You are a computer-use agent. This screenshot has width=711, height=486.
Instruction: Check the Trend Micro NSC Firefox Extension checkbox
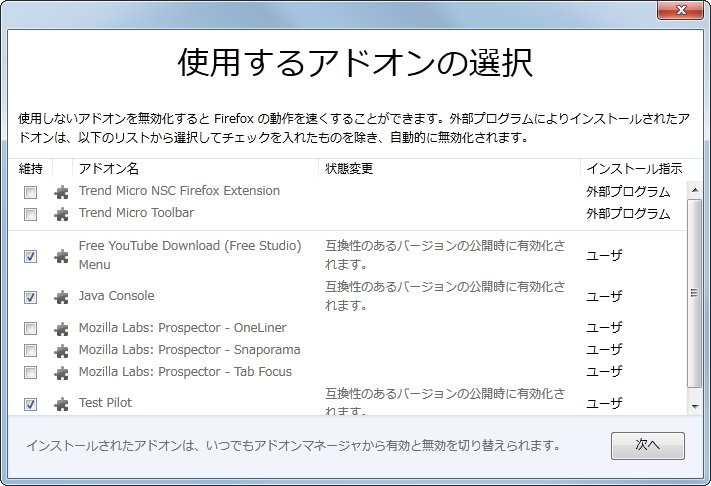[x=30, y=192]
